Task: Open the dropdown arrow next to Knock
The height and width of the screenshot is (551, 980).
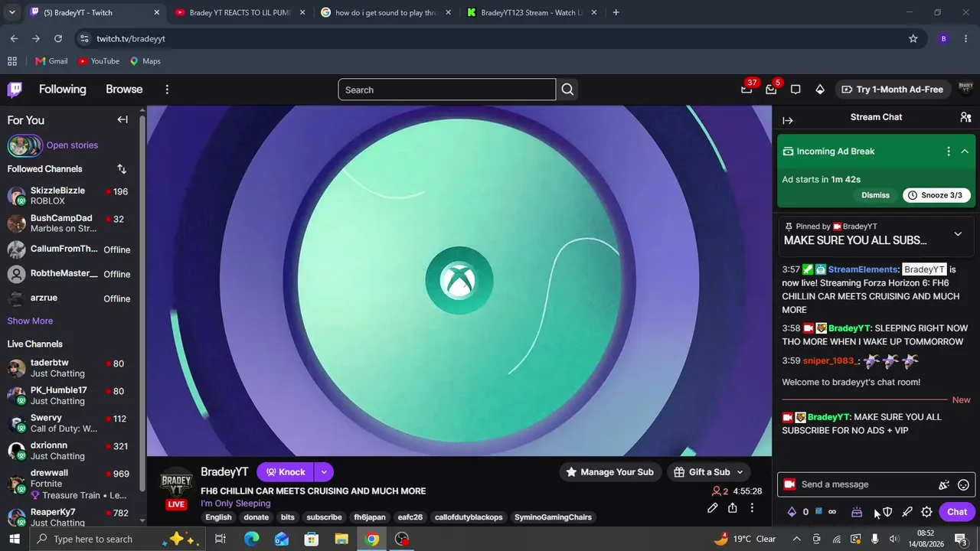Action: pos(324,472)
